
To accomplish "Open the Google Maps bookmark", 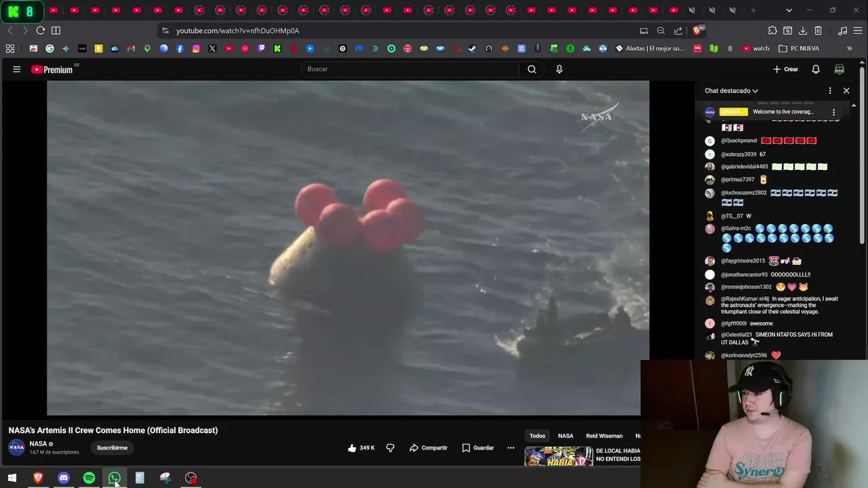I will (x=147, y=49).
